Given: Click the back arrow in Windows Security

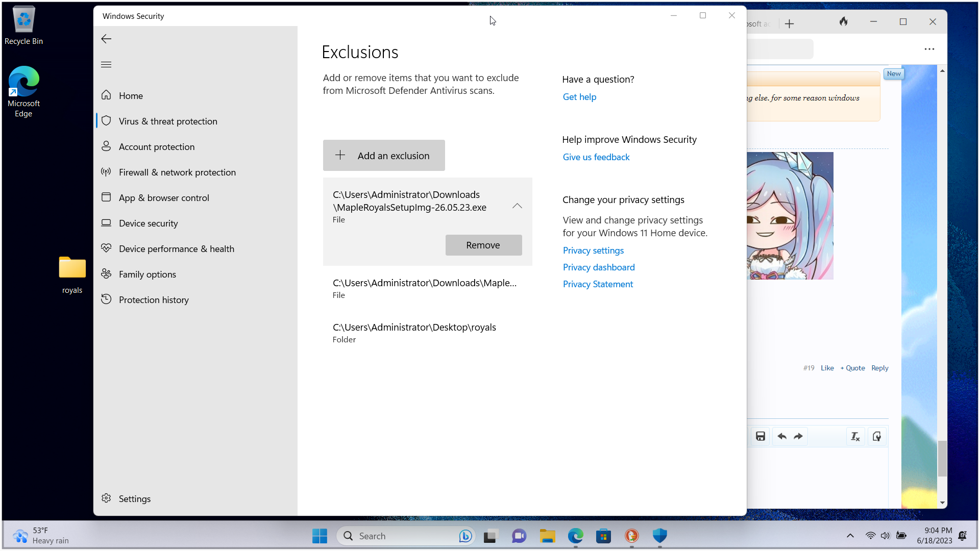Looking at the screenshot, I should [x=106, y=39].
